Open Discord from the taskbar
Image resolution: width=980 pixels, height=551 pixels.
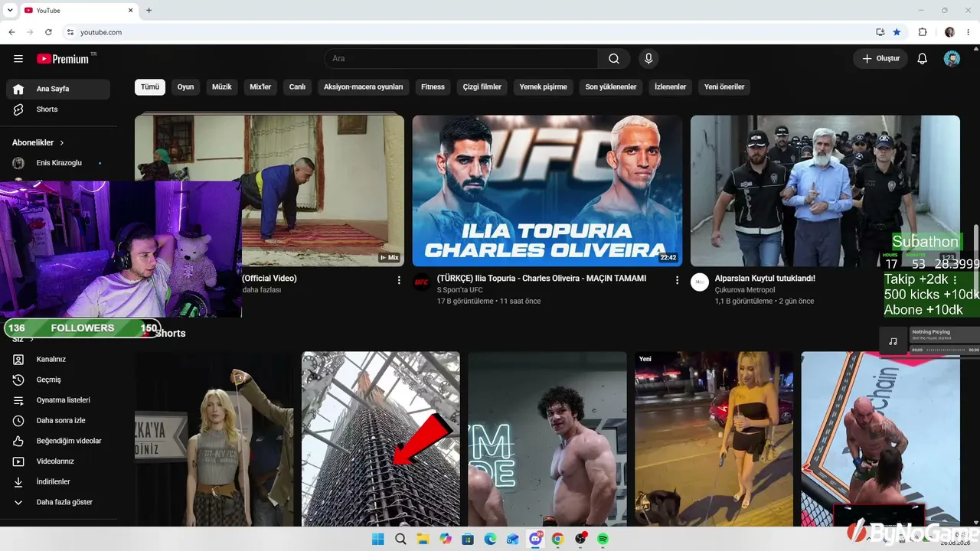point(535,540)
